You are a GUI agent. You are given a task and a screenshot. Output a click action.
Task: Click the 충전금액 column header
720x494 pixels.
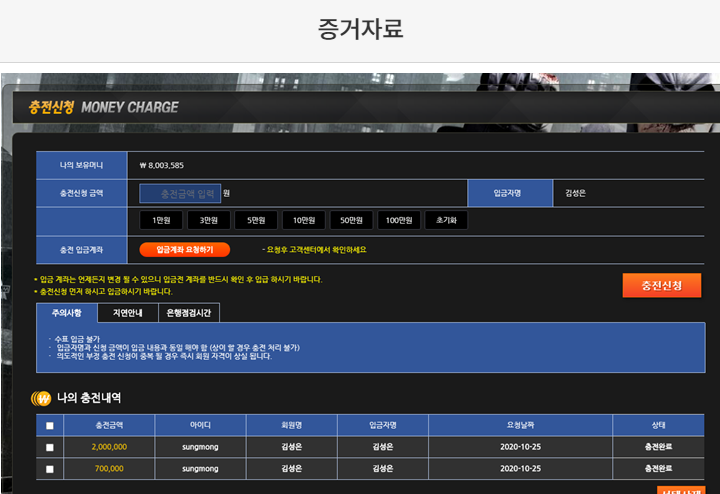[x=109, y=425]
